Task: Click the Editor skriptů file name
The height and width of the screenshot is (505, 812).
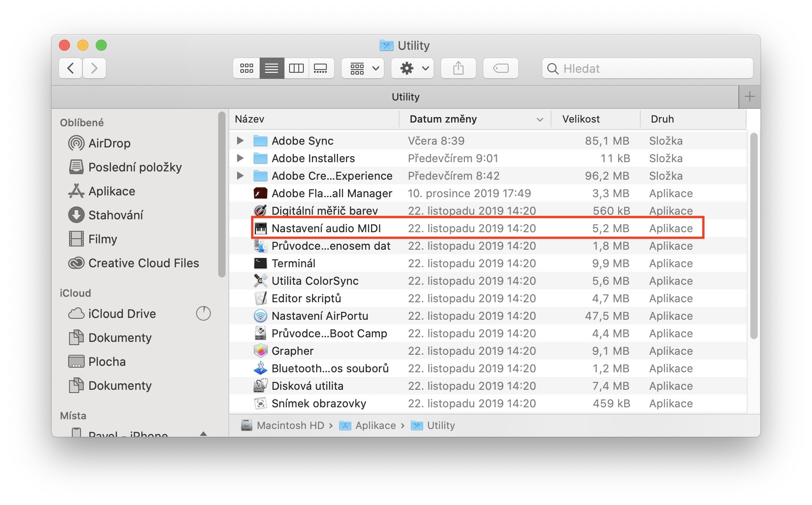Action: [306, 298]
